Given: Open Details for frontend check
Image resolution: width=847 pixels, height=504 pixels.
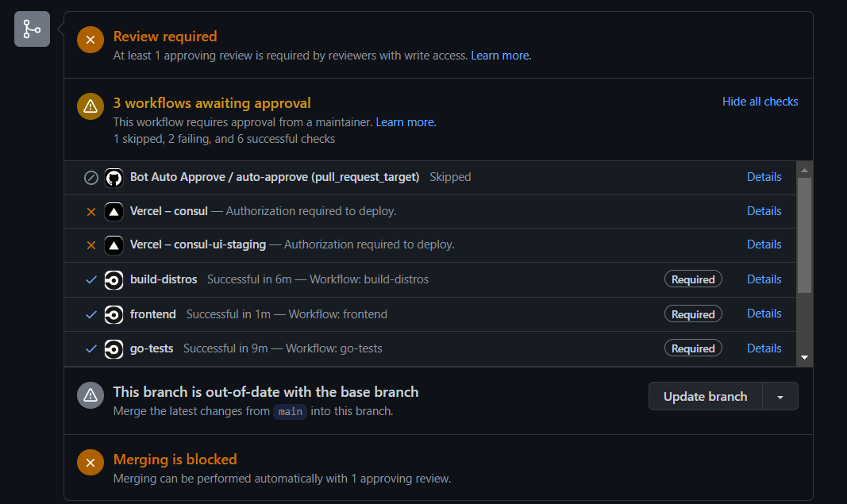Looking at the screenshot, I should pos(764,314).
